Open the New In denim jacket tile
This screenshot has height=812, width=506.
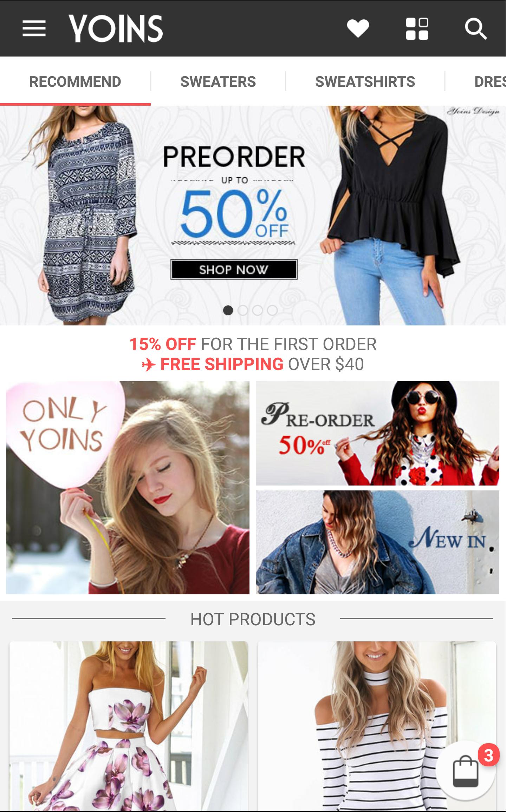377,542
